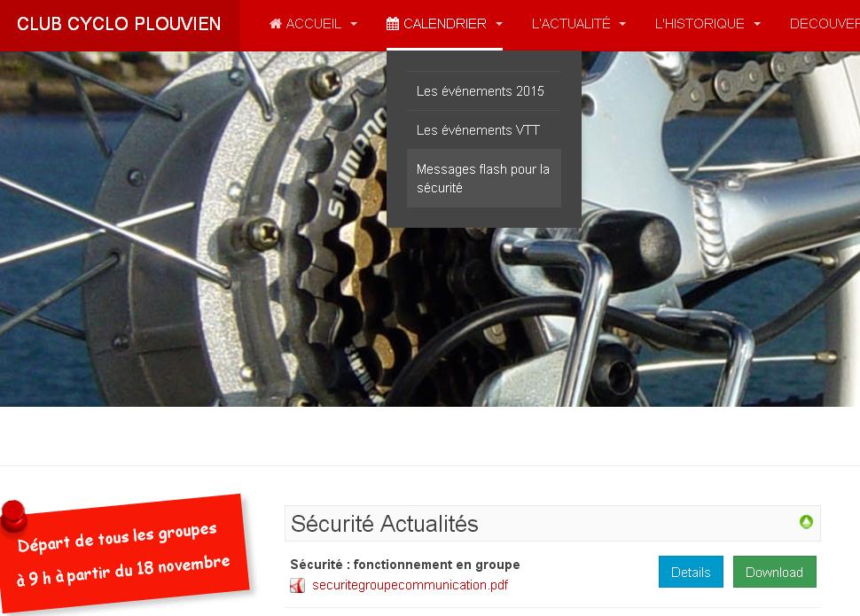Click the blue Details button
The image size is (860, 616).
(691, 572)
